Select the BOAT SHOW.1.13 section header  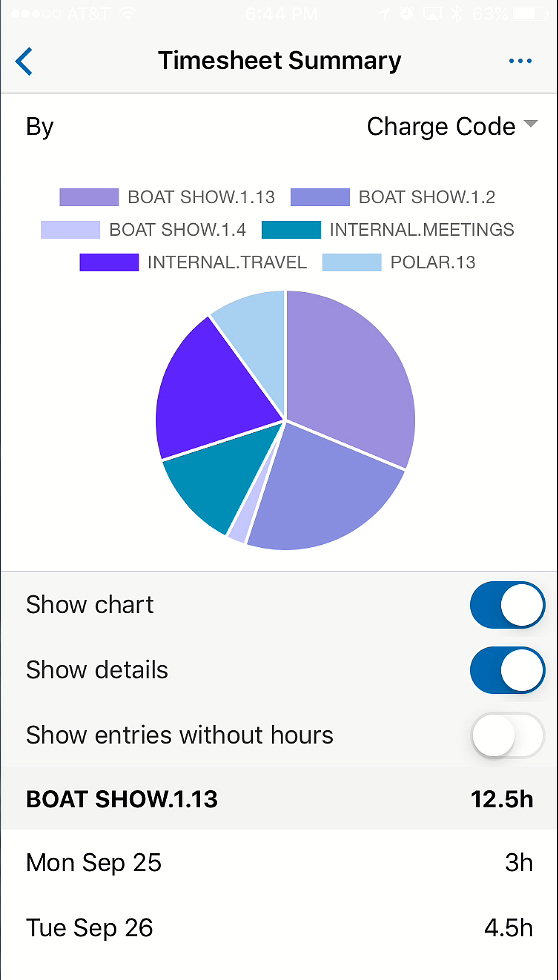coord(279,799)
